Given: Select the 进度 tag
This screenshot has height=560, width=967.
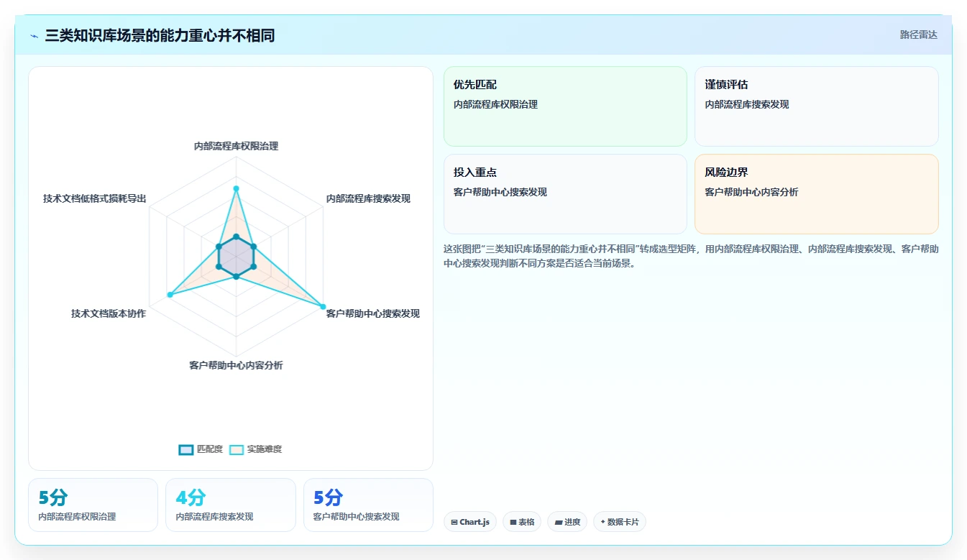Looking at the screenshot, I should click(567, 522).
